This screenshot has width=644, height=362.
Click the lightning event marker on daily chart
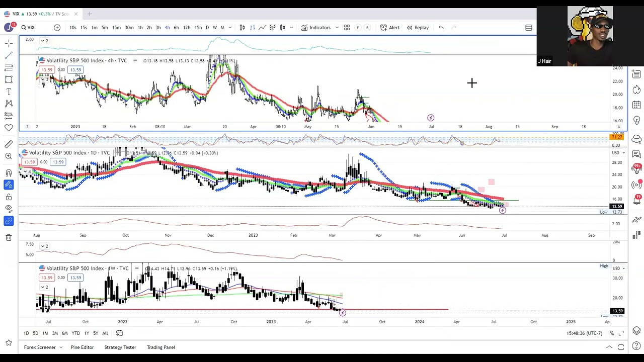tap(502, 210)
